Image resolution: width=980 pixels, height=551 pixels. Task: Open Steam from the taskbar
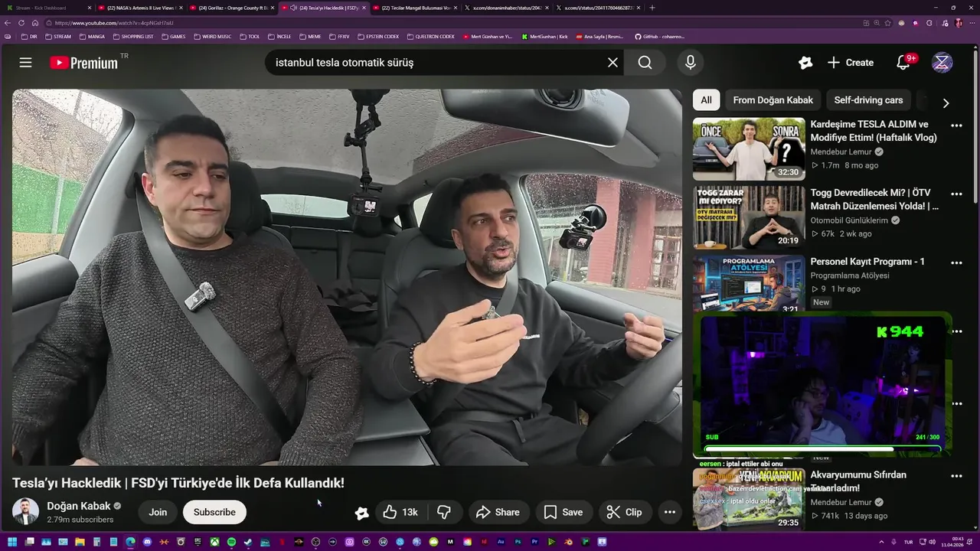(248, 542)
